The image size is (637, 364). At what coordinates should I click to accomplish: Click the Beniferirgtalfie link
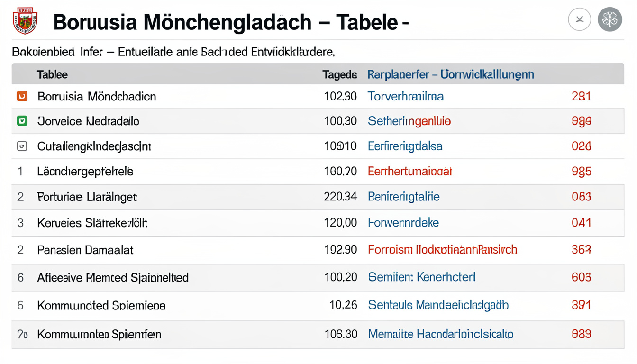(404, 196)
